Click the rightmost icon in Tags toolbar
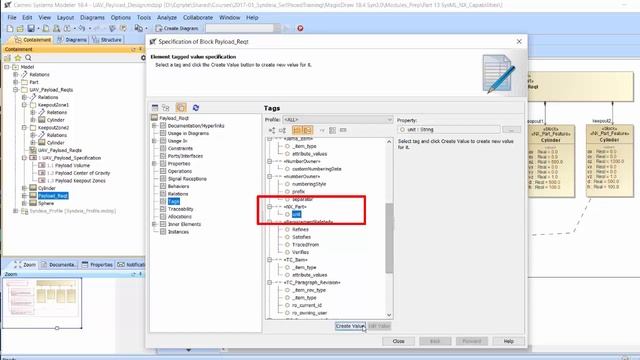The width and height of the screenshot is (640, 360). point(343,130)
